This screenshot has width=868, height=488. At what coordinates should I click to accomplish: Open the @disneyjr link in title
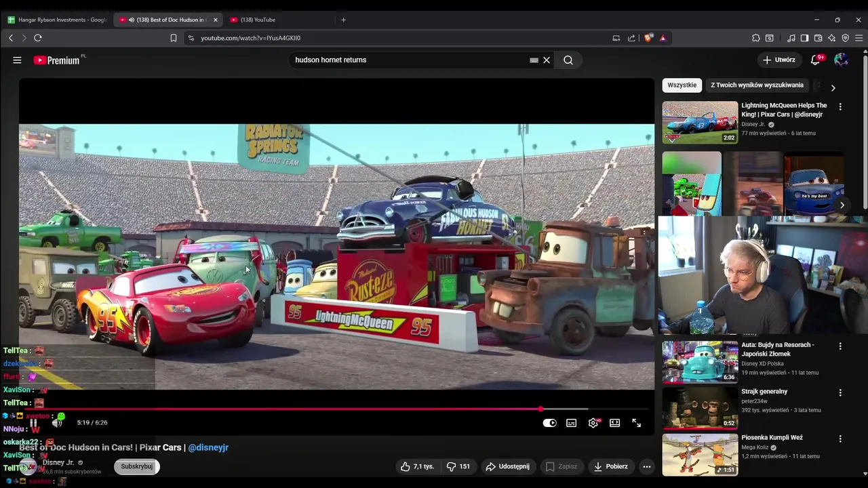click(x=208, y=447)
